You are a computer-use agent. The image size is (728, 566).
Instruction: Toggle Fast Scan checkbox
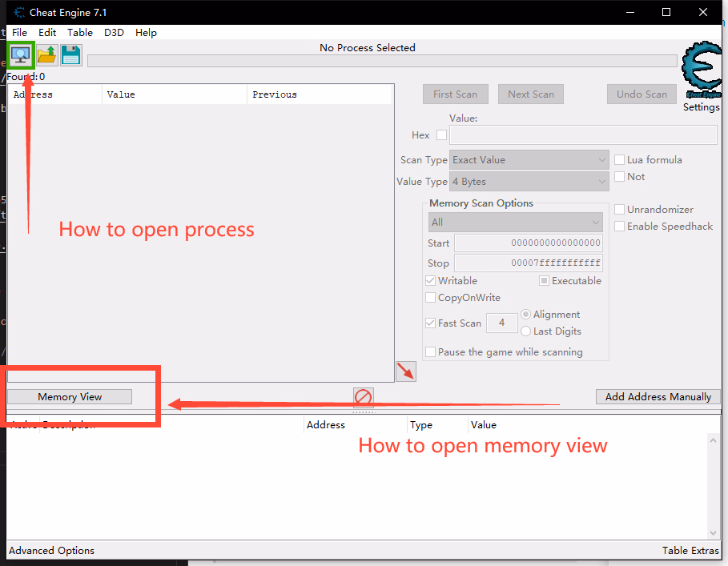(x=430, y=323)
